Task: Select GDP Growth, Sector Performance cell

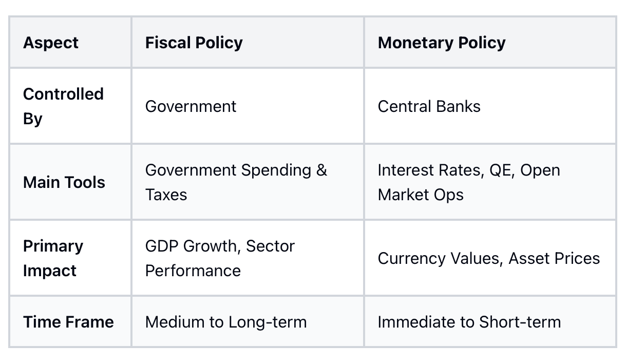Action: 248,258
